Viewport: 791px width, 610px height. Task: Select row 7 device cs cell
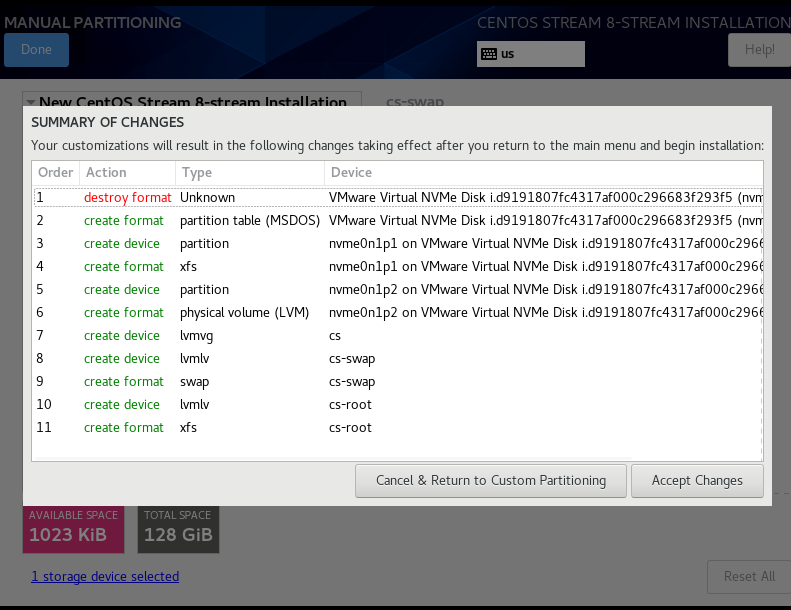pyautogui.click(x=335, y=336)
